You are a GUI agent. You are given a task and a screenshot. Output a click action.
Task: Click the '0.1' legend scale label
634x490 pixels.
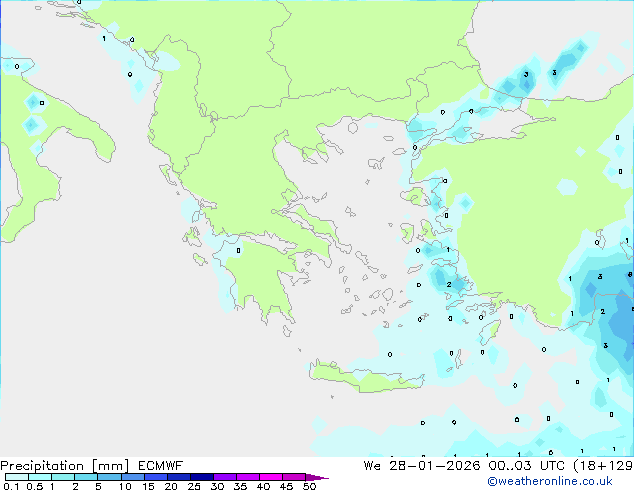coord(11,486)
